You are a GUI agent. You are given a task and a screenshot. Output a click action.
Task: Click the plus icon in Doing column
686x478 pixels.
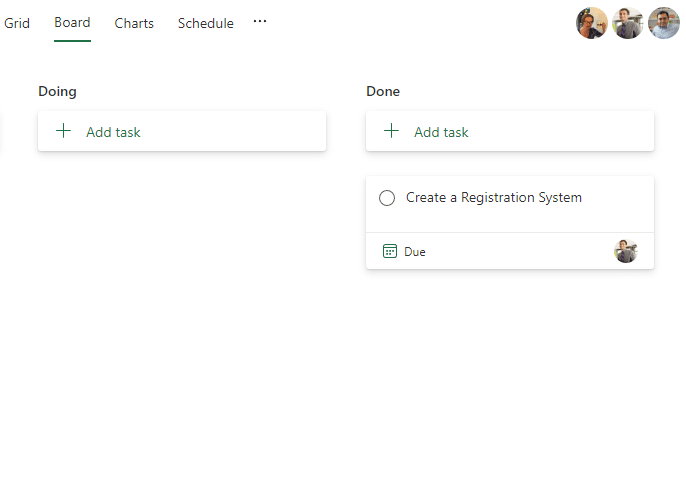[64, 131]
